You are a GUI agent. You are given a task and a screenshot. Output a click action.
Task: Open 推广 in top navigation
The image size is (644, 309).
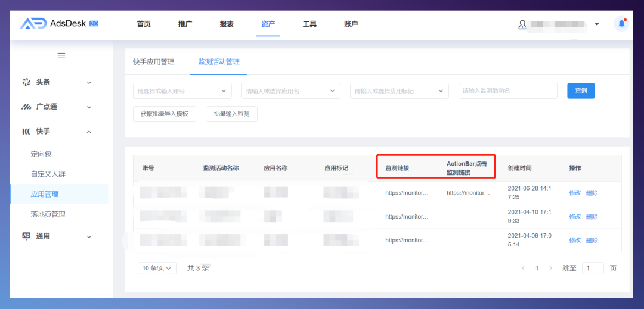click(185, 24)
